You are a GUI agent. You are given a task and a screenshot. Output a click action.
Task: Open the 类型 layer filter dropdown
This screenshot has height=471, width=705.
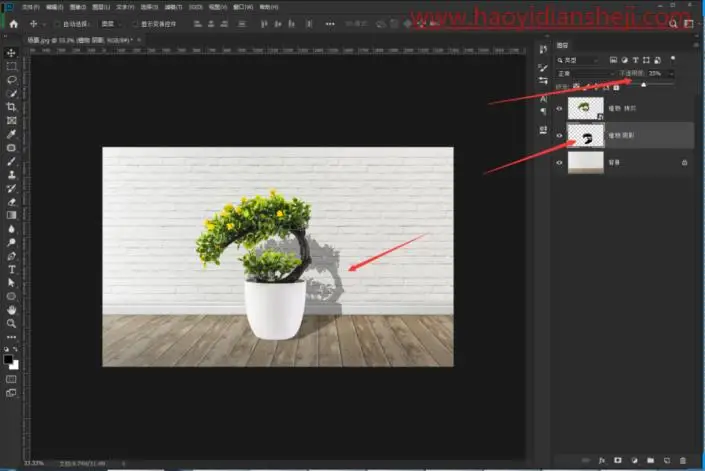578,60
